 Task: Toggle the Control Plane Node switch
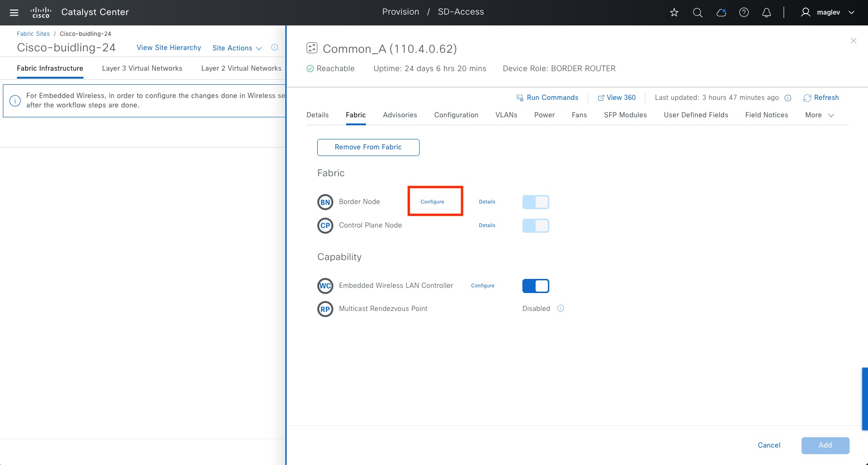pos(536,226)
